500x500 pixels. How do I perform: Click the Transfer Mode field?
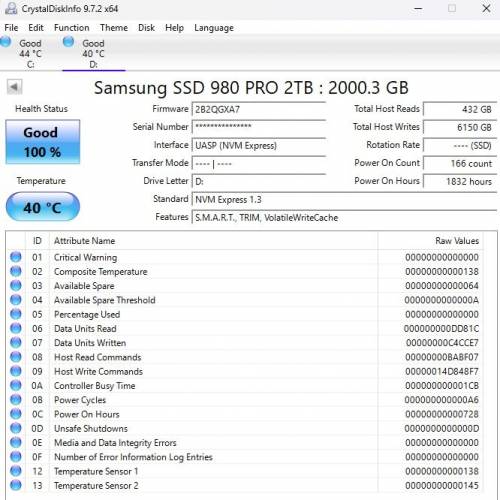(x=259, y=163)
